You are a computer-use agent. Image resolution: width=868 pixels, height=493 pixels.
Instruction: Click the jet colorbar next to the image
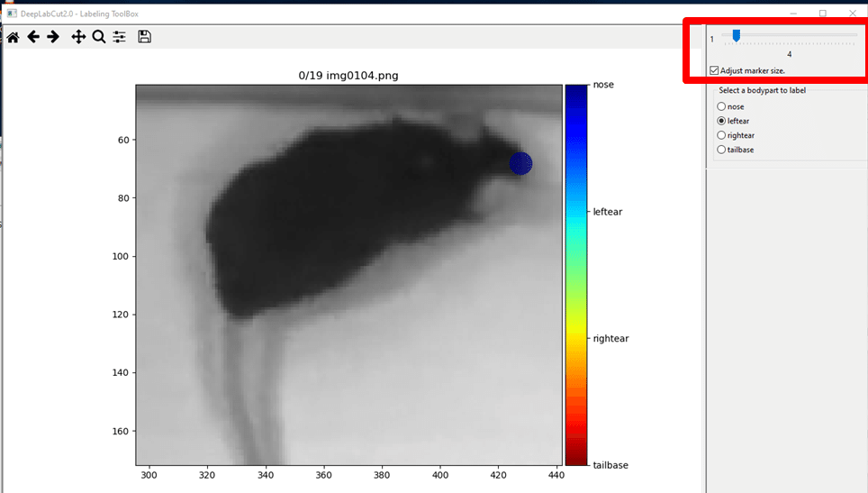coord(576,275)
